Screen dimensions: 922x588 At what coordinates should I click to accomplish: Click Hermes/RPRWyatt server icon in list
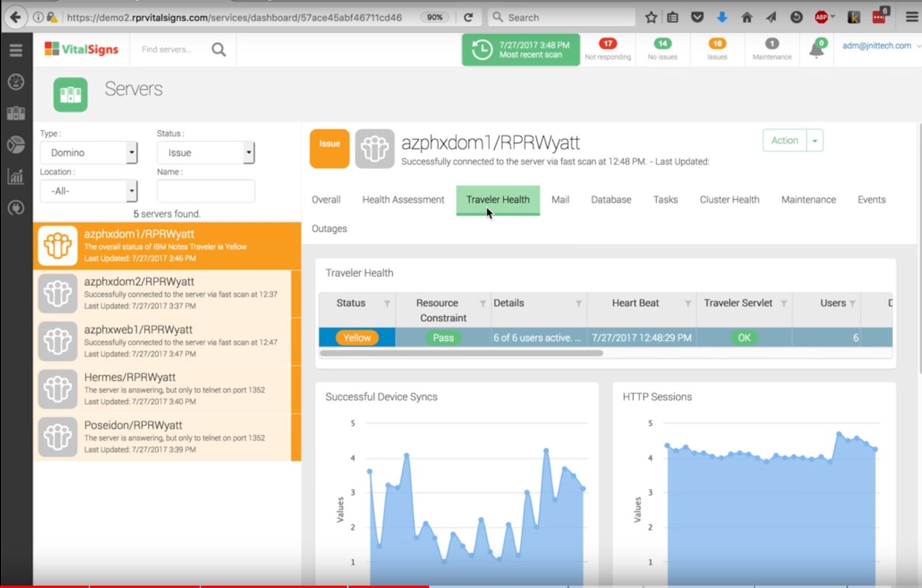click(x=58, y=389)
